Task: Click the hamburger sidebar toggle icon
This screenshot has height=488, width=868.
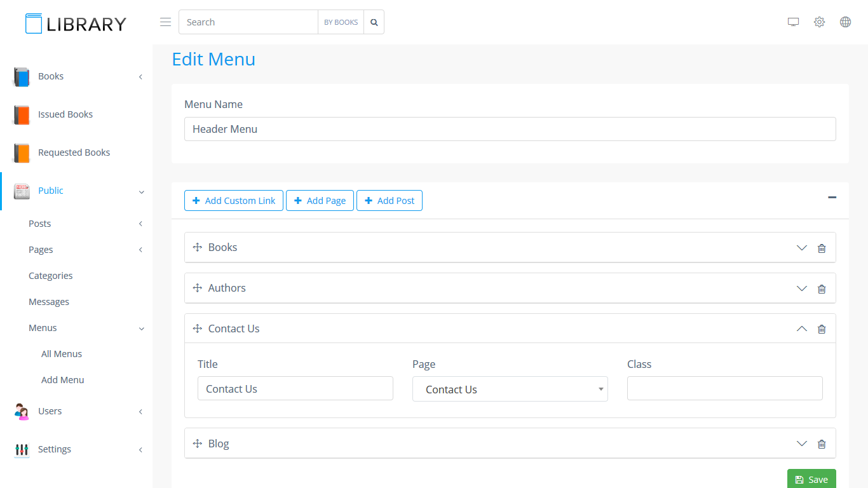Action: (x=165, y=22)
